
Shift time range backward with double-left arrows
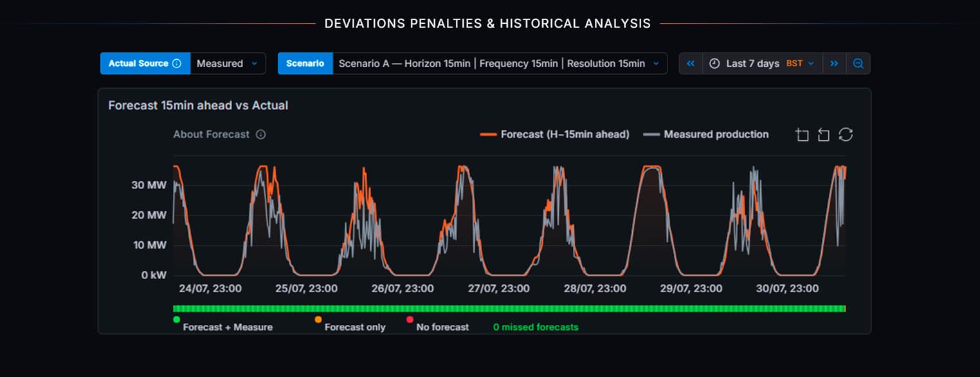tap(691, 64)
